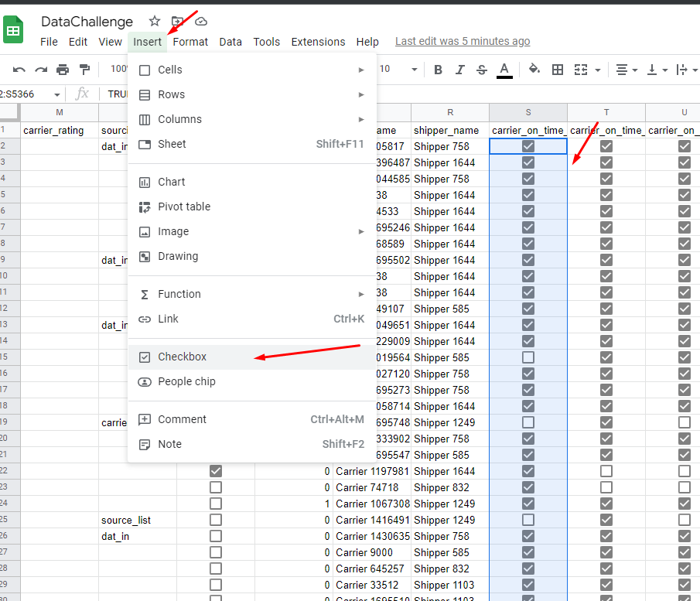
Task: Select the Print icon
Action: [x=62, y=69]
